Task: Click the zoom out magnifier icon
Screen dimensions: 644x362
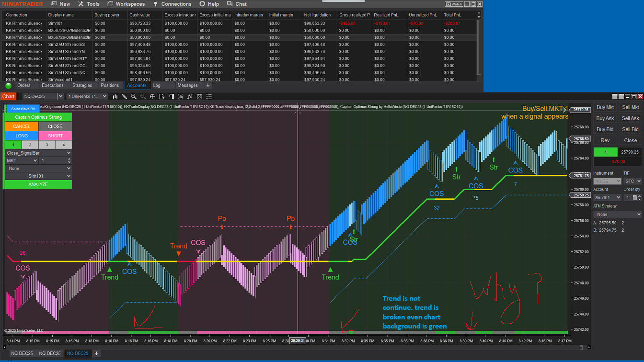Action: (143, 97)
